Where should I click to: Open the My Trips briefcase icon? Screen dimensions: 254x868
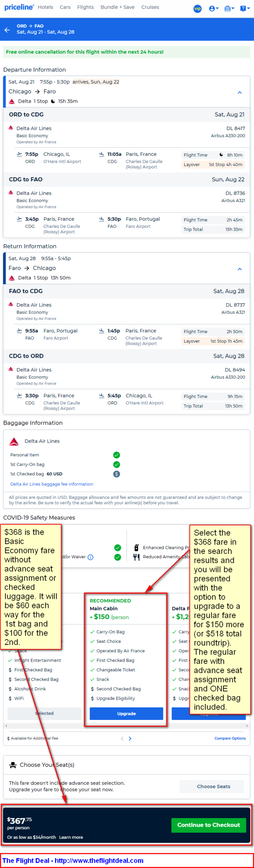tap(229, 8)
